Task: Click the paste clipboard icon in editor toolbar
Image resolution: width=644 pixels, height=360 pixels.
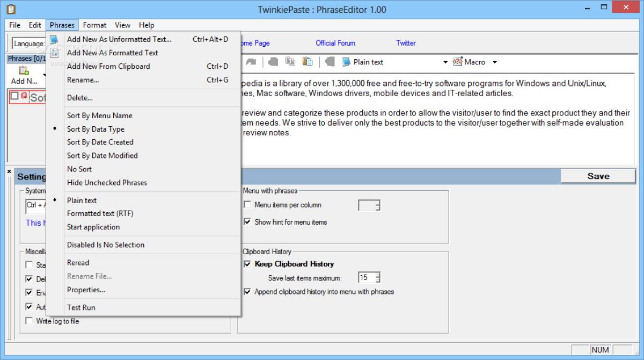Action: pos(308,62)
